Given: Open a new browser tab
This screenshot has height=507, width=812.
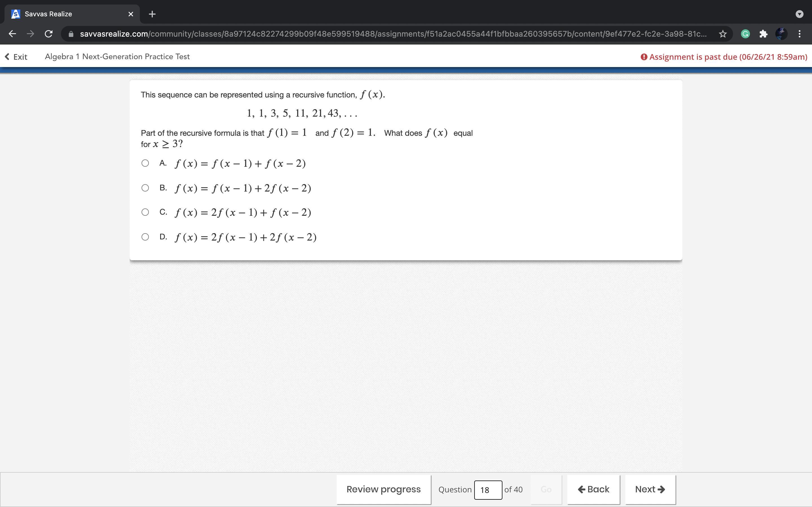Looking at the screenshot, I should (152, 14).
